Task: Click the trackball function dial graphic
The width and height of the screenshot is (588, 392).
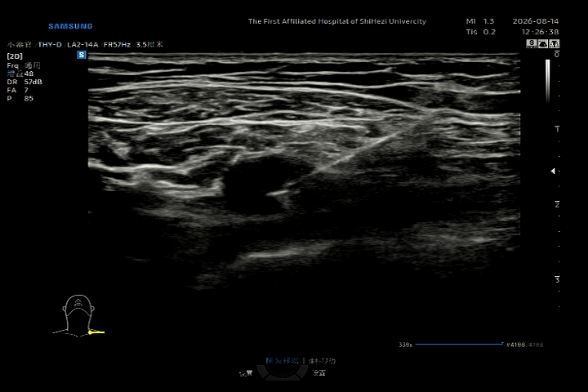Action: tap(282, 372)
